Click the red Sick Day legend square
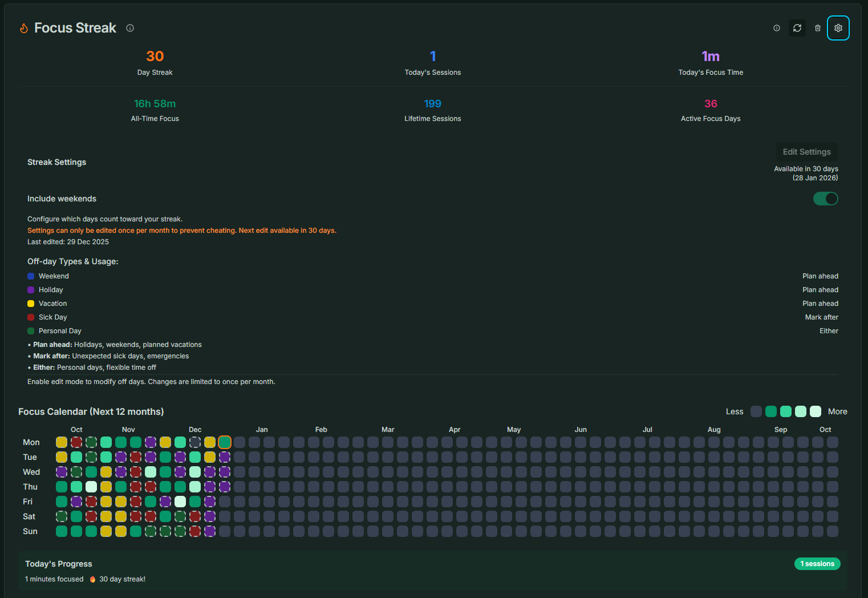The width and height of the screenshot is (868, 598). point(31,317)
